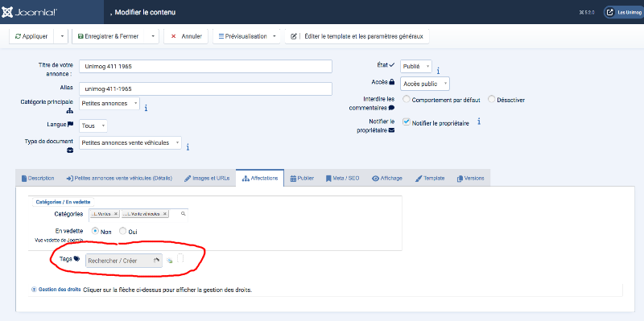
Task: Open the Prévisualisation dropdown arrow
Action: click(x=274, y=36)
